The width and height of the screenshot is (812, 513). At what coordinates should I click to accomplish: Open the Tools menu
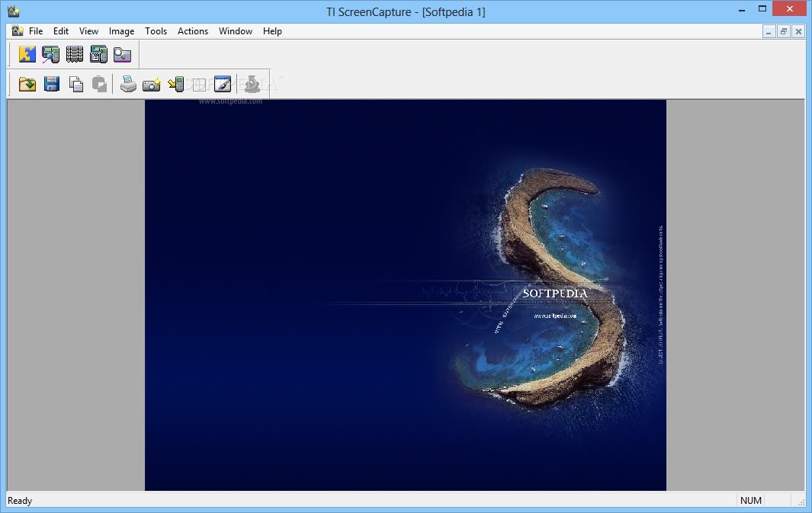click(156, 31)
